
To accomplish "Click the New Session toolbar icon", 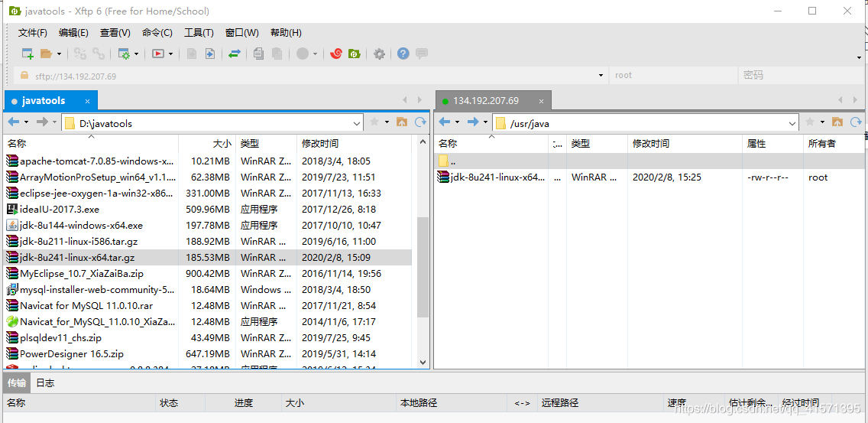I will 28,54.
